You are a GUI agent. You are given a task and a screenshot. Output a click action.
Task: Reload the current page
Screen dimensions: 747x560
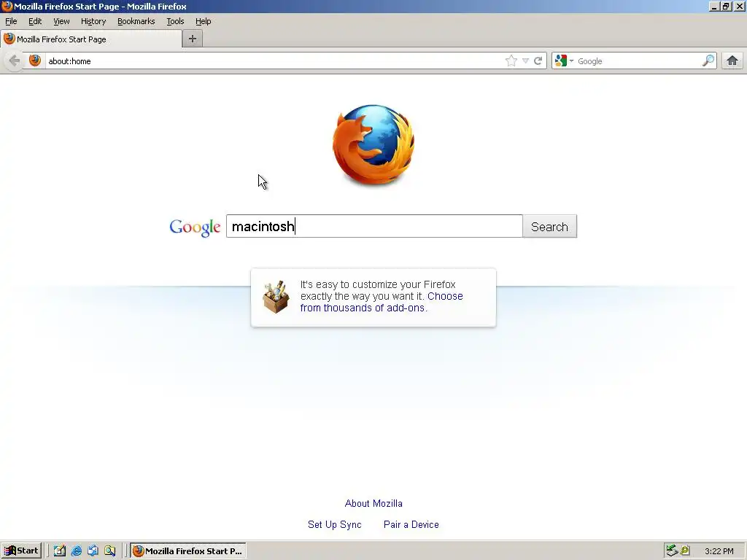[538, 61]
